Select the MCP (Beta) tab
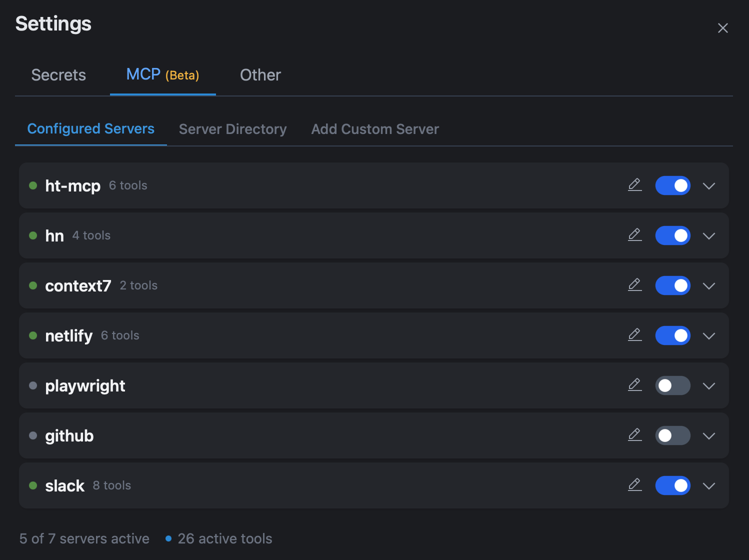Screen dimensions: 749x560 point(163,75)
